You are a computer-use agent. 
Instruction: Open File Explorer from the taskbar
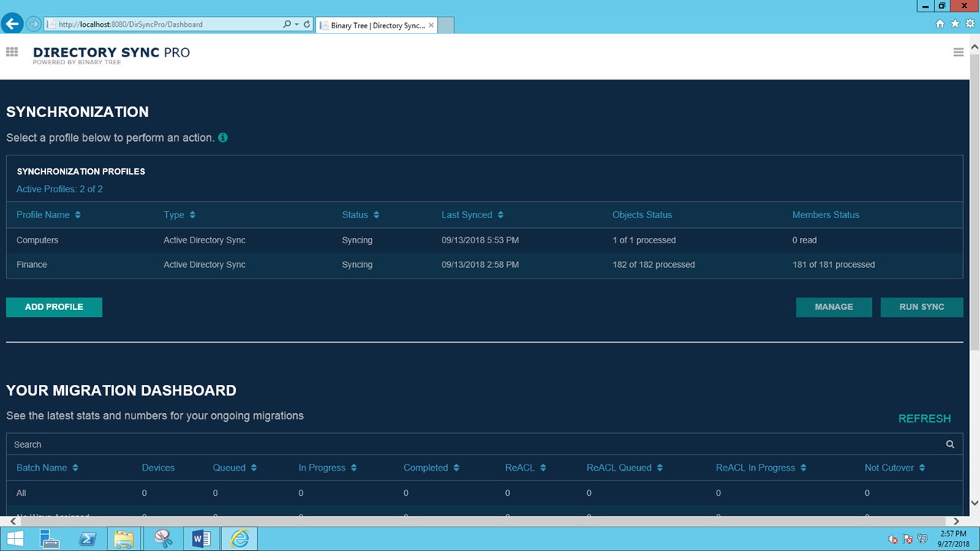[125, 539]
